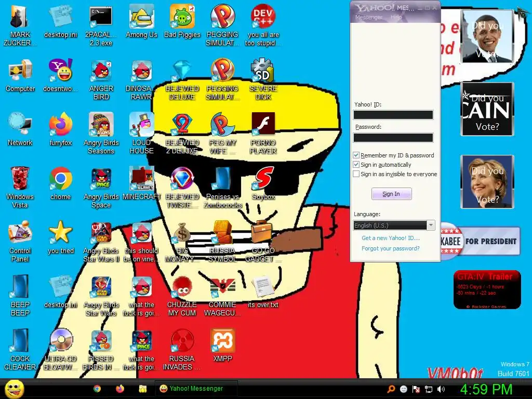Focus the Password input field
This screenshot has height=399, width=532.
tap(393, 137)
